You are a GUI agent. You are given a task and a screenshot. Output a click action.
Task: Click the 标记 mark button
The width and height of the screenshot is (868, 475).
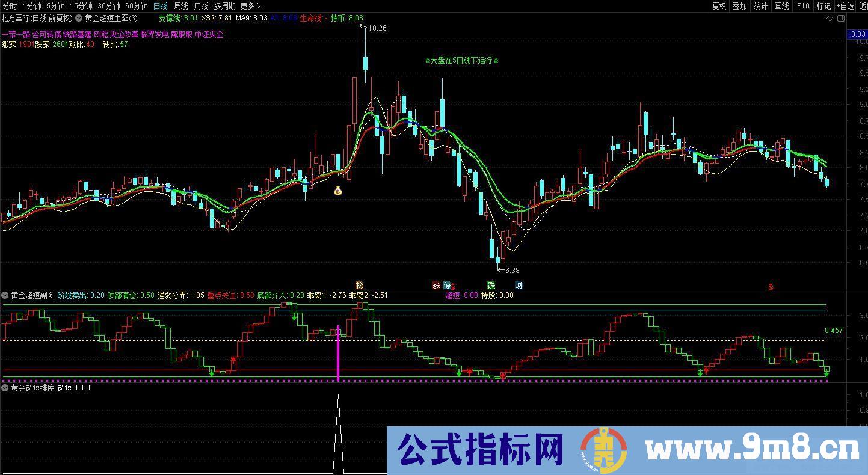tap(823, 6)
